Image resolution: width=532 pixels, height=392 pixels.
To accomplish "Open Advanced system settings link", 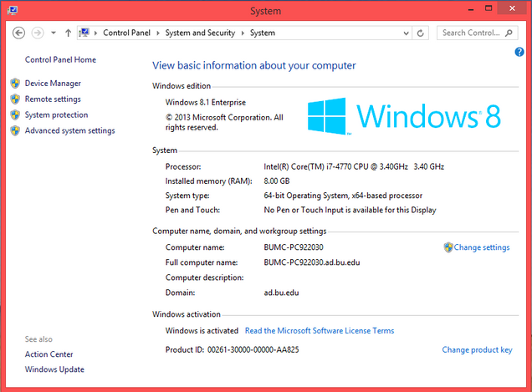I will pyautogui.click(x=70, y=130).
